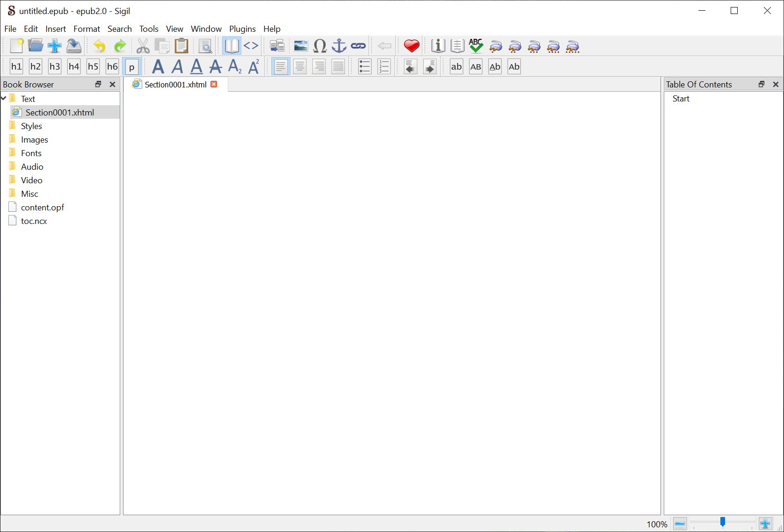784x532 pixels.
Task: Click the Start entry in Table Of Contents
Action: (x=681, y=99)
